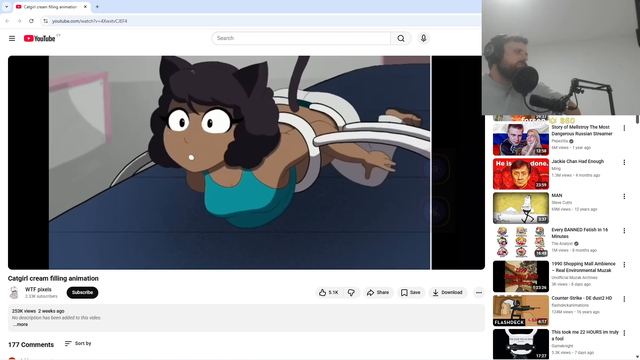Open the WTF pixels channel avatar

(x=14, y=292)
